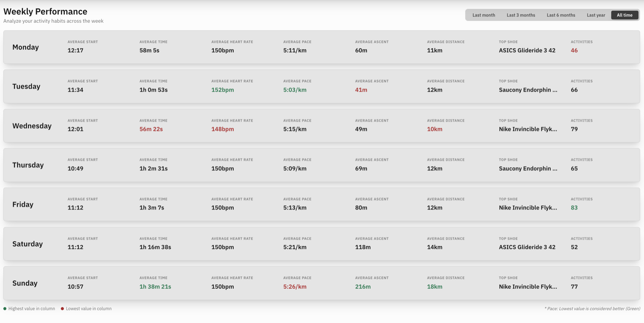Click Friday's average time 1h 3m 7s
The width and height of the screenshot is (644, 323).
[x=152, y=208]
